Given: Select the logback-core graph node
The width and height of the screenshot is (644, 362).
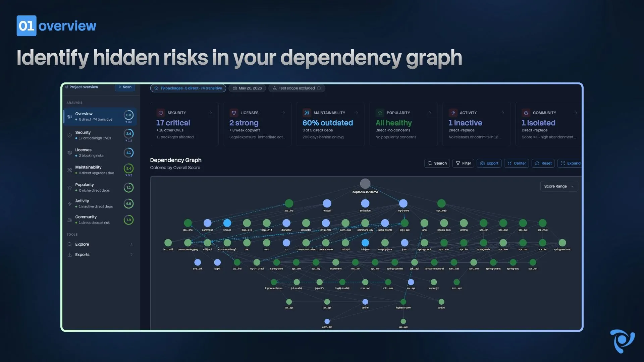Looking at the screenshot, I should pos(403,302).
